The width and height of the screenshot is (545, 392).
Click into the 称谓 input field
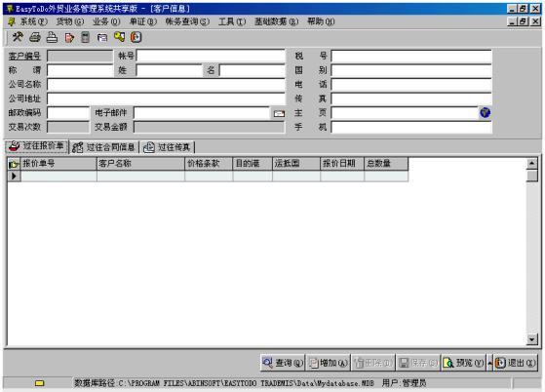coord(80,70)
